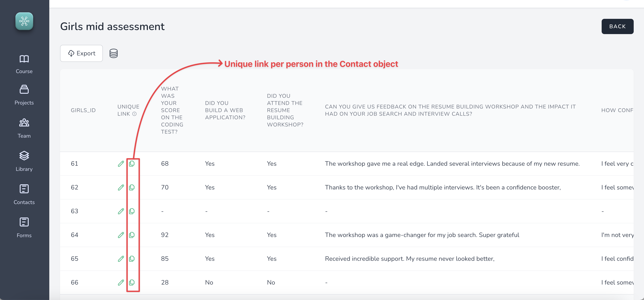This screenshot has width=644, height=300.
Task: Click the database icon next to Export
Action: click(x=114, y=53)
